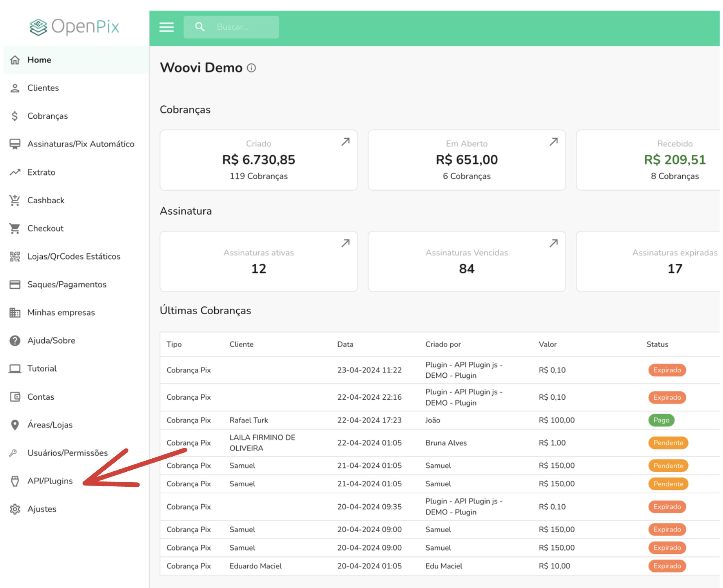The width and height of the screenshot is (723, 588).
Task: Open Assinaturas ativas arrow icon
Action: coord(345,243)
